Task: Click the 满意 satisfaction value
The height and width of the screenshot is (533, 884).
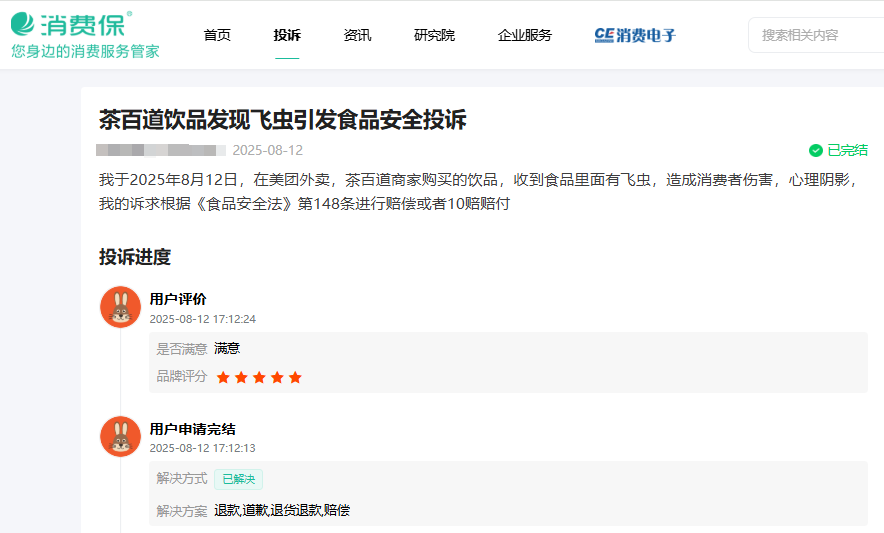Action: pos(227,349)
